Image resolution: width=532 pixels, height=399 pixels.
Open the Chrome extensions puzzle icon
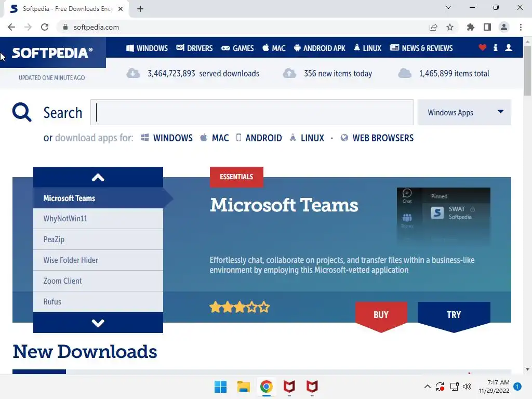pos(471,27)
